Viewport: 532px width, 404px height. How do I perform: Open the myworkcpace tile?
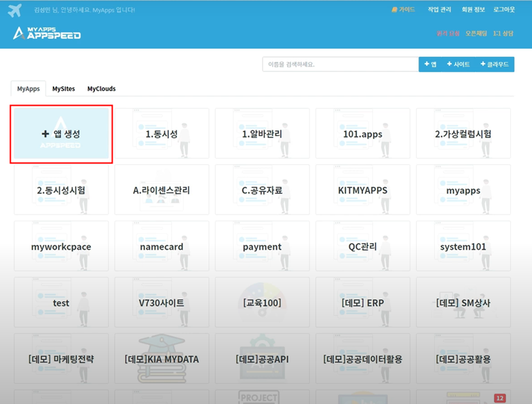61,246
